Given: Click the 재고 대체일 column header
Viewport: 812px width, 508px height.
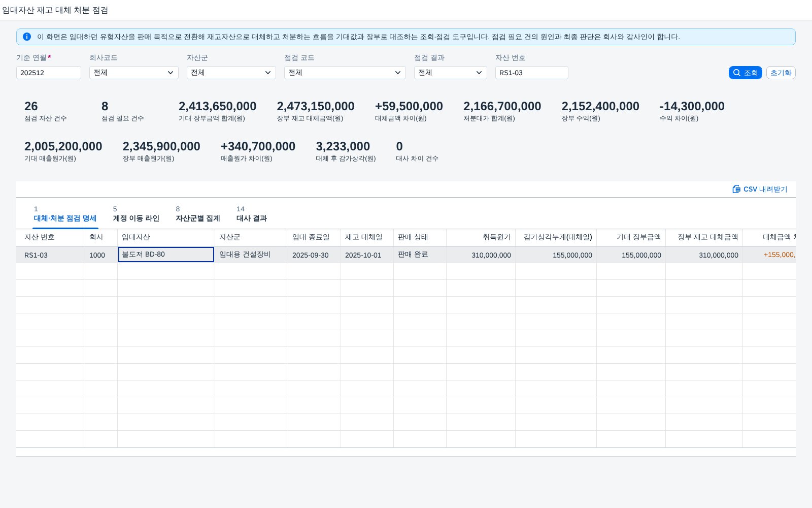Looking at the screenshot, I should [x=367, y=237].
